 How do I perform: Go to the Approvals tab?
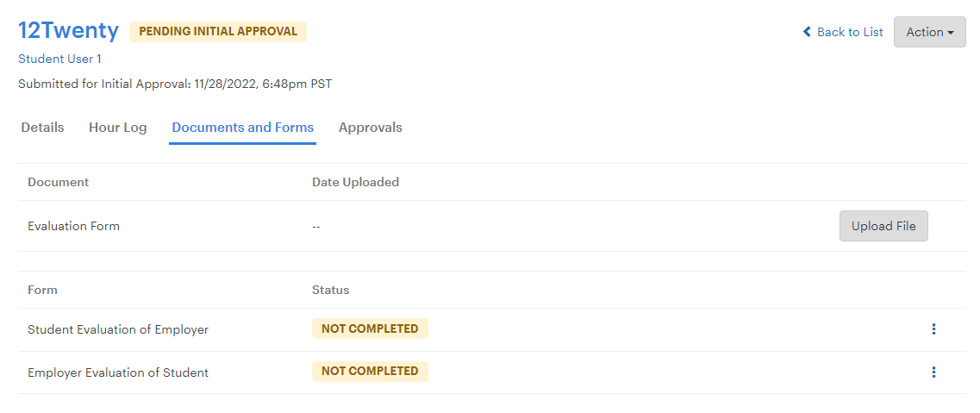coord(370,128)
